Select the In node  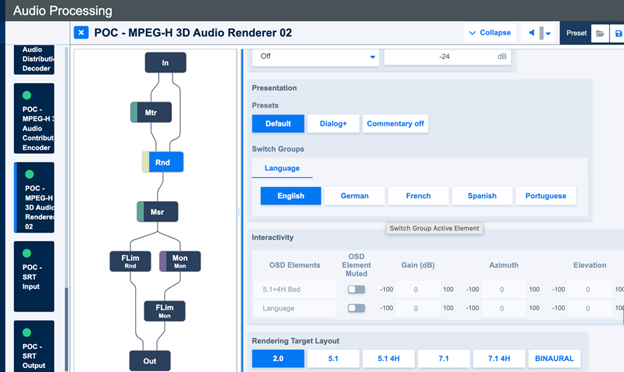click(165, 62)
